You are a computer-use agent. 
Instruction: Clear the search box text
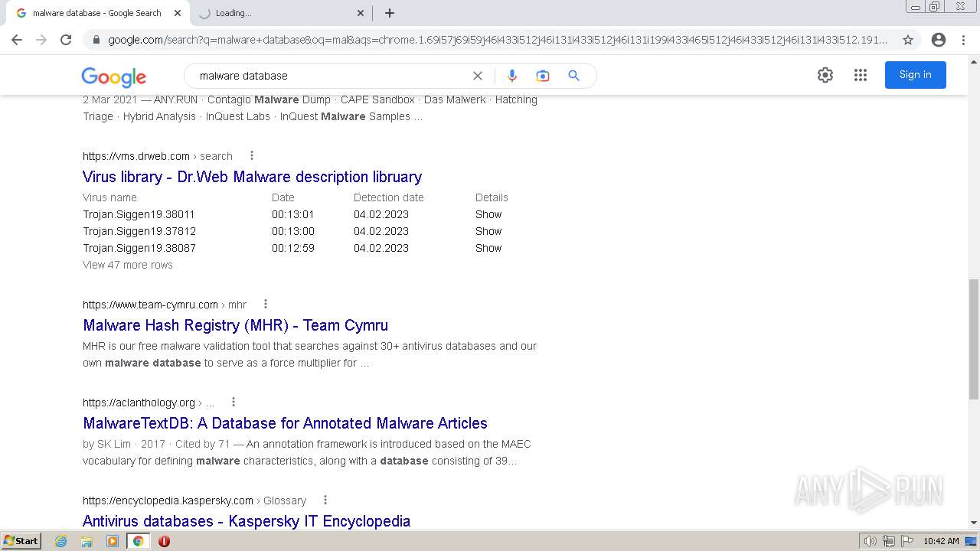coord(478,76)
